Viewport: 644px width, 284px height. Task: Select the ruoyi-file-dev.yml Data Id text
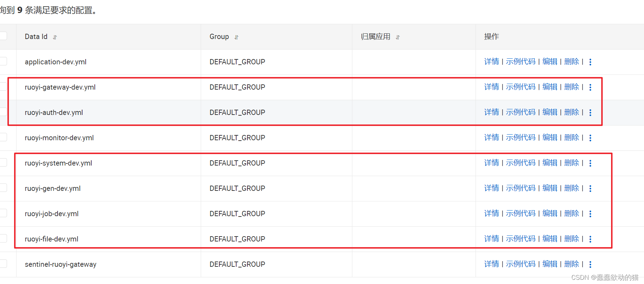(x=52, y=239)
